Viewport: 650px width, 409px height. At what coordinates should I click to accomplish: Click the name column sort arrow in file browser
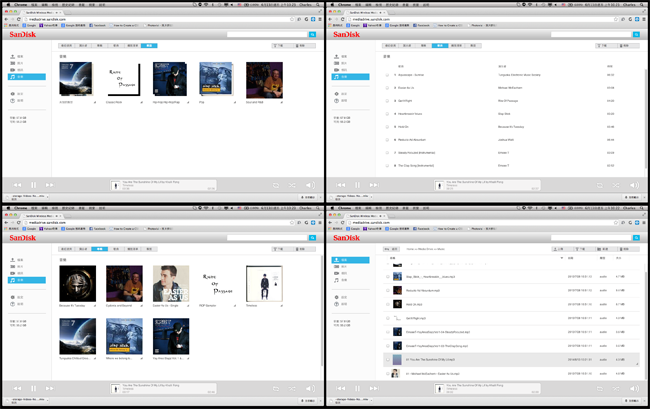click(x=562, y=258)
